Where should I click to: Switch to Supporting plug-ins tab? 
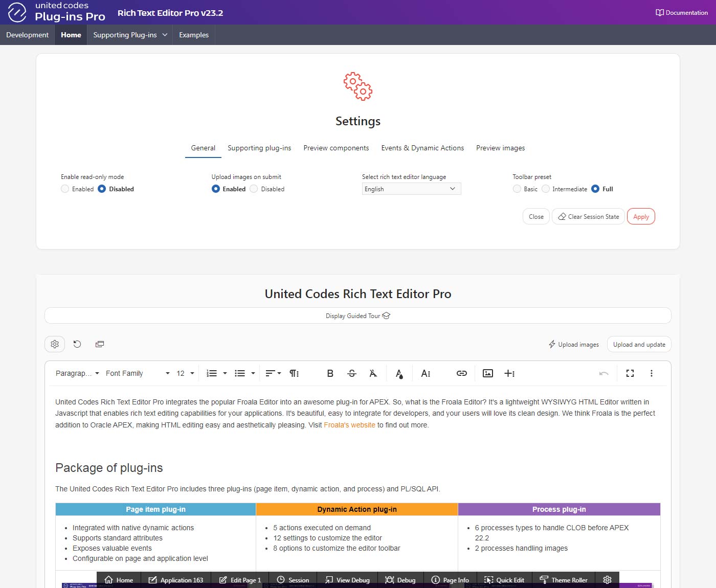[259, 148]
